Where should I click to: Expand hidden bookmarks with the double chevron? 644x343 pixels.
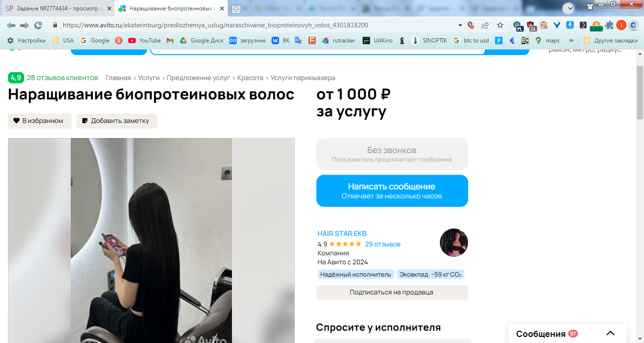571,41
